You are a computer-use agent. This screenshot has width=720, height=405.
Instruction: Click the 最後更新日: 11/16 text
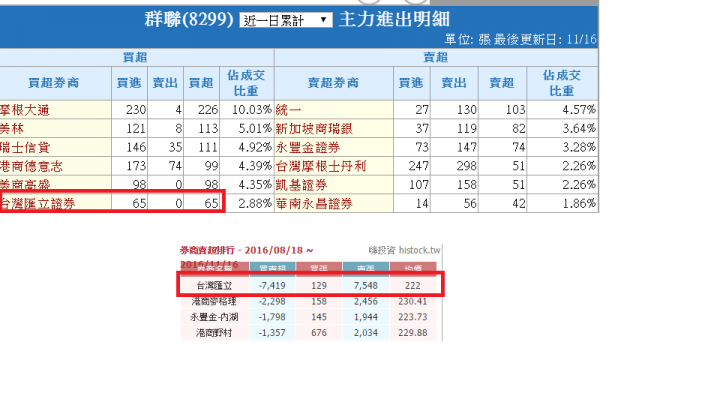tap(545, 39)
